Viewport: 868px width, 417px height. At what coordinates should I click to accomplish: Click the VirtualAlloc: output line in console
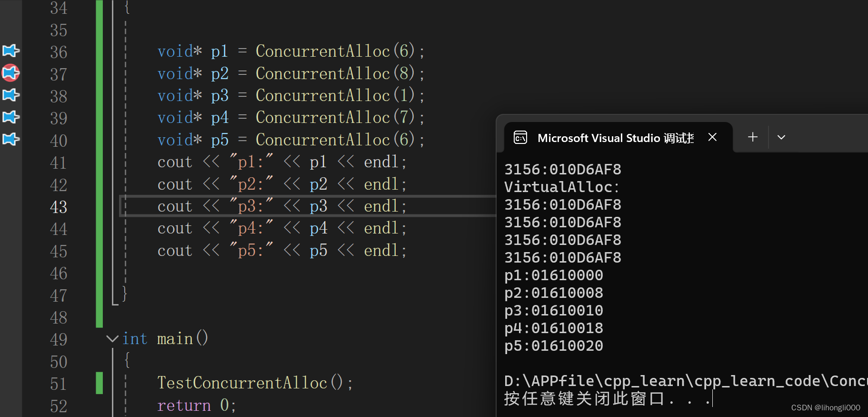562,187
